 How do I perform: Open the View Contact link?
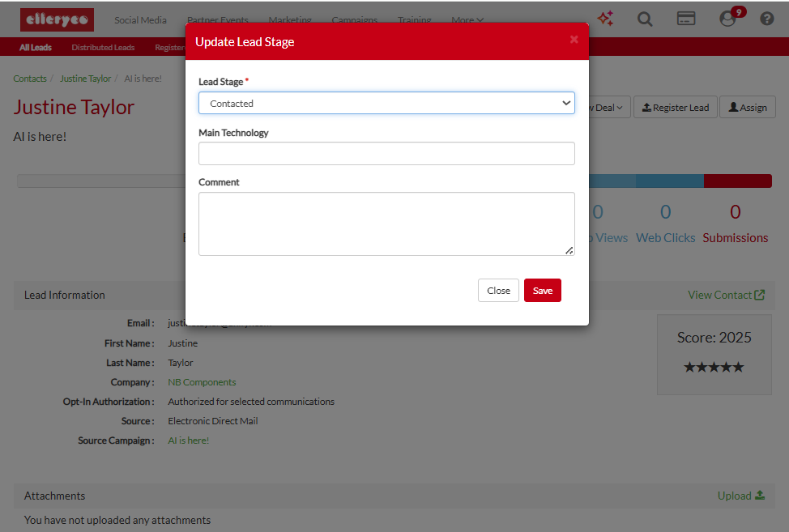[726, 296]
